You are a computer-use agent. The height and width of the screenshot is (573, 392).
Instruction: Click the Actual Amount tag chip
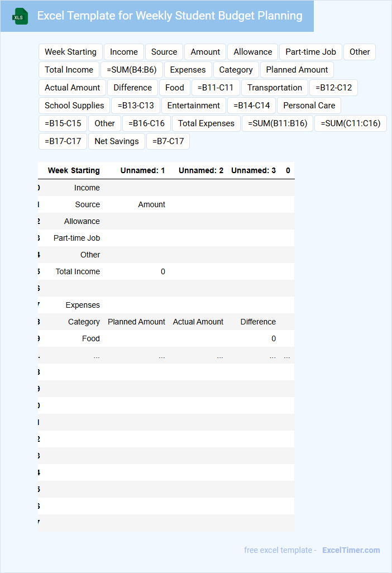73,88
